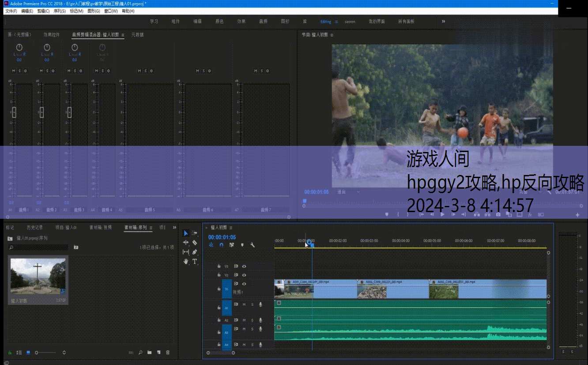Select the Hand tool

(186, 261)
